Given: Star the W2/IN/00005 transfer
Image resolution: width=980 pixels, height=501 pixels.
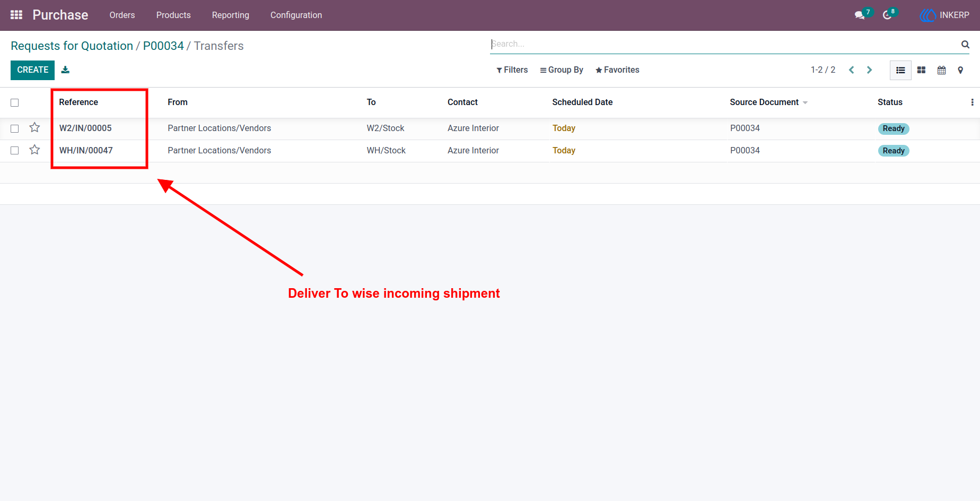Looking at the screenshot, I should 34,127.
